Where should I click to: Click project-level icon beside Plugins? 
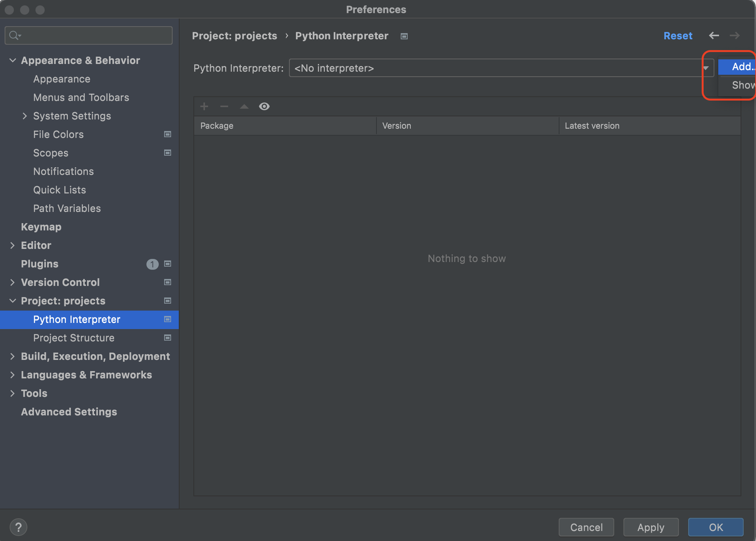click(x=168, y=264)
